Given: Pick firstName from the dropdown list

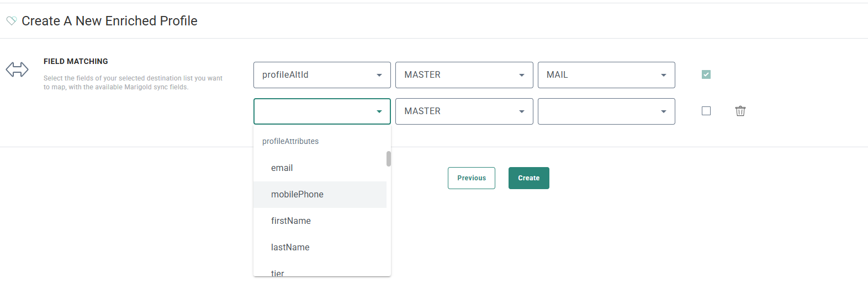Looking at the screenshot, I should 291,221.
